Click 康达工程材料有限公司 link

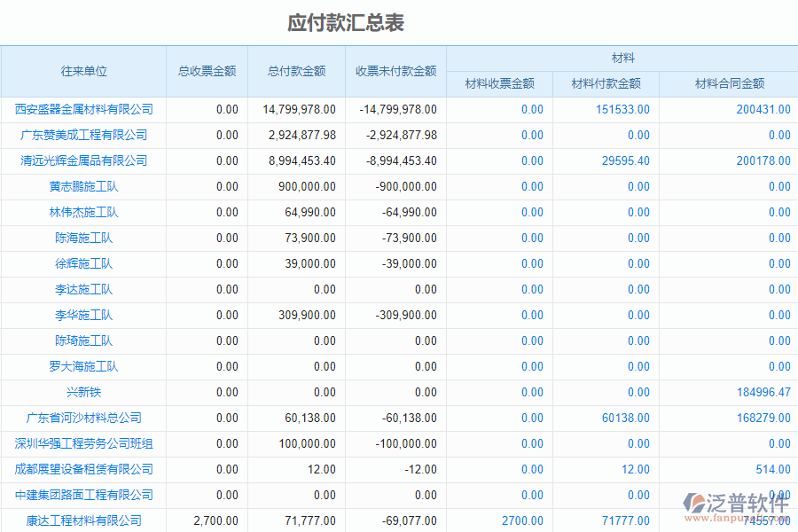point(83,520)
